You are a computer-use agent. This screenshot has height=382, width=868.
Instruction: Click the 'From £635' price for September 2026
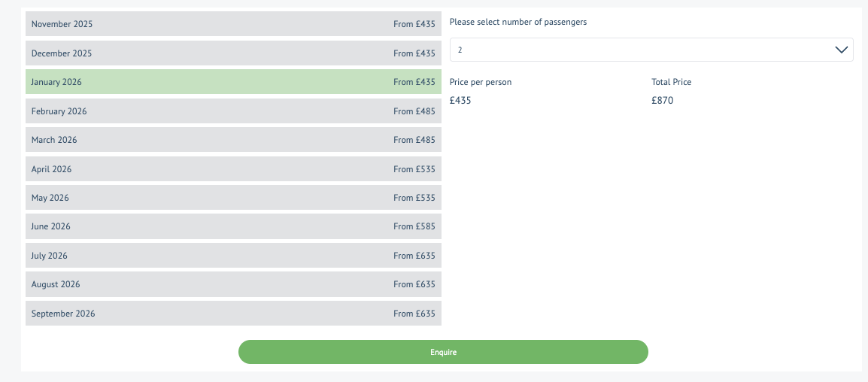(x=414, y=314)
